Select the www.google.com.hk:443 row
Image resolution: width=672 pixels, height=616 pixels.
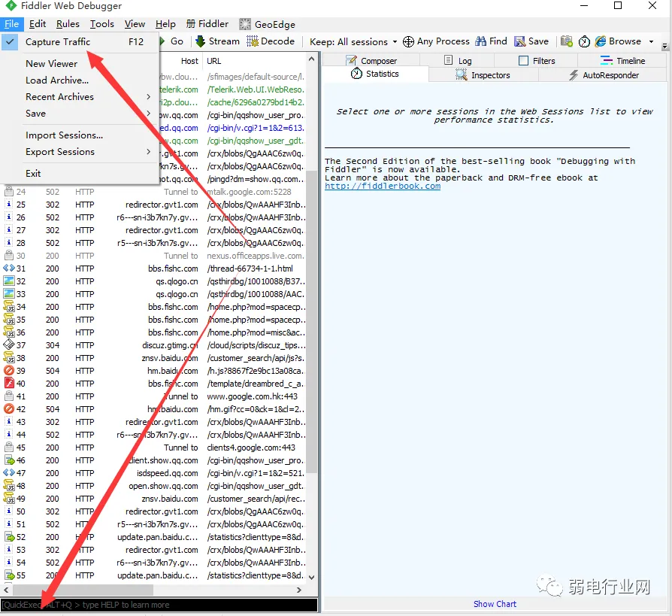pyautogui.click(x=252, y=396)
